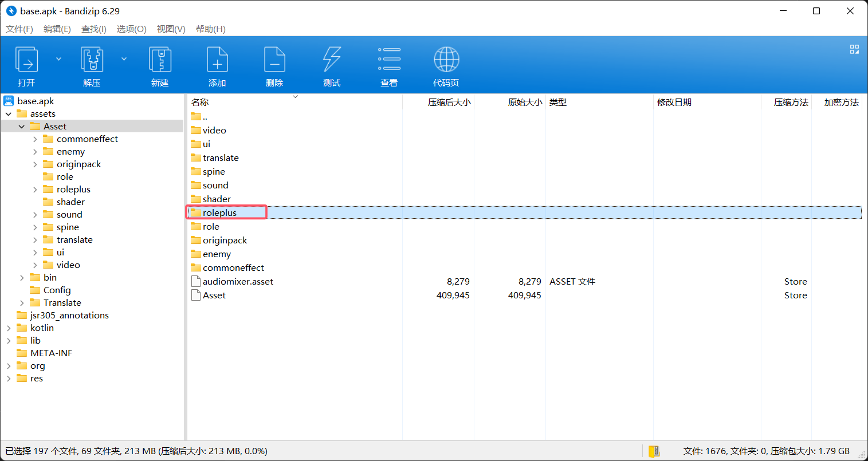Viewport: 868px width, 461px height.
Task: Expand the spine tree node
Action: coord(35,227)
